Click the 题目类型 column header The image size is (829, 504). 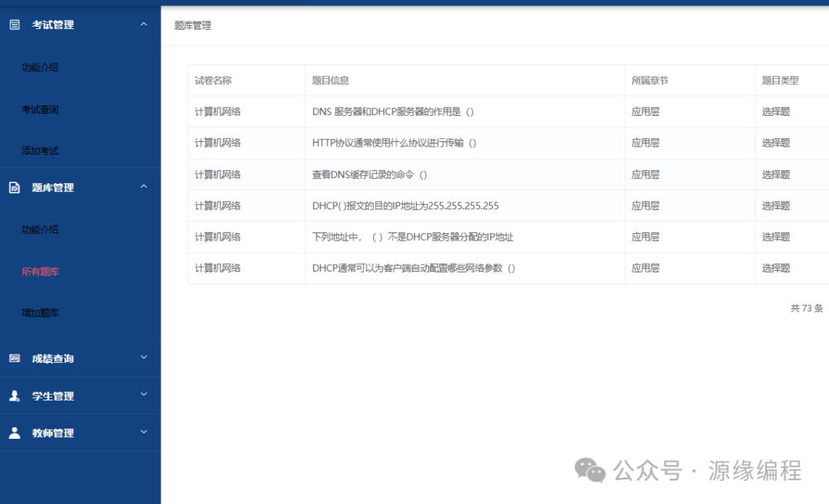point(781,81)
